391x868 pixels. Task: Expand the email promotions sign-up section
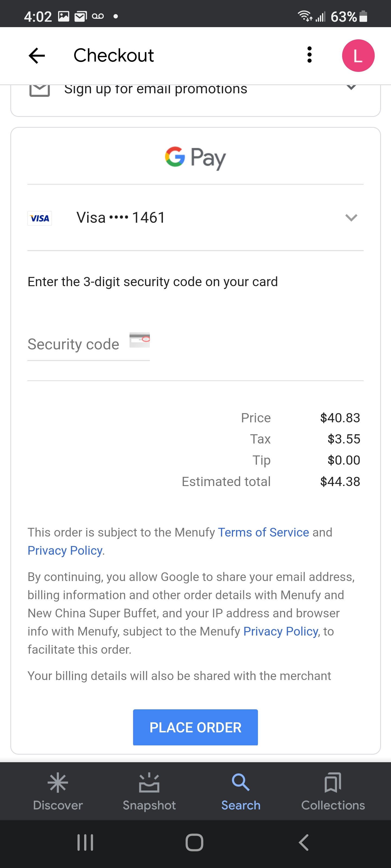[351, 88]
